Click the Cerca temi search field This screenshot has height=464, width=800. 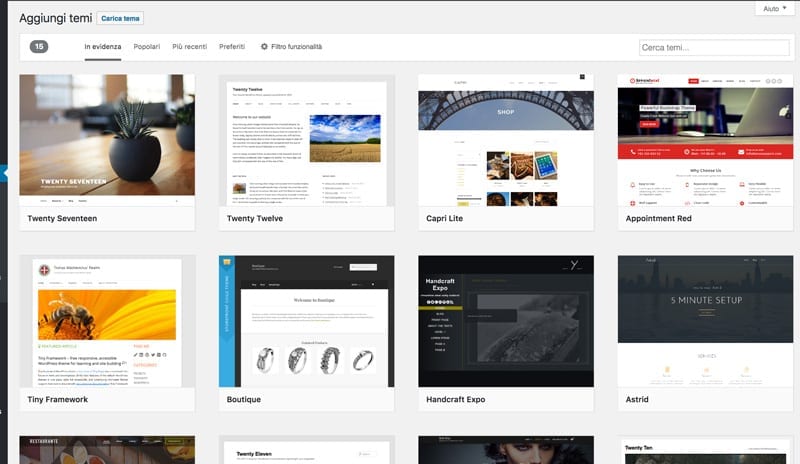point(713,47)
